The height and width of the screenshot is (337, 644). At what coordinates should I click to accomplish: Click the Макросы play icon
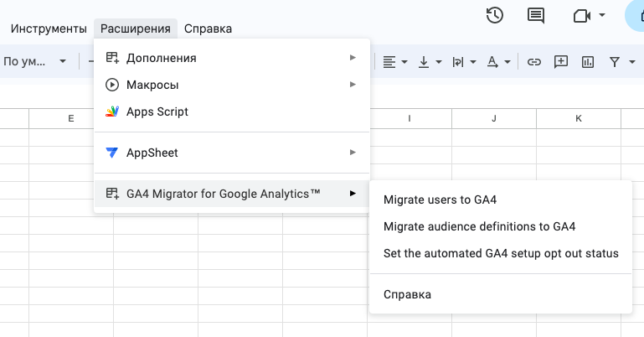point(112,85)
